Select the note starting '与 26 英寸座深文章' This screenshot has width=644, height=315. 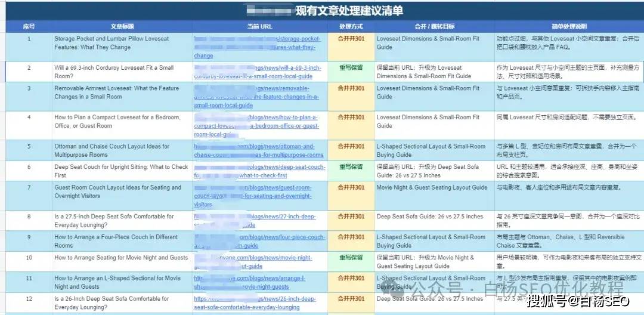(568, 221)
